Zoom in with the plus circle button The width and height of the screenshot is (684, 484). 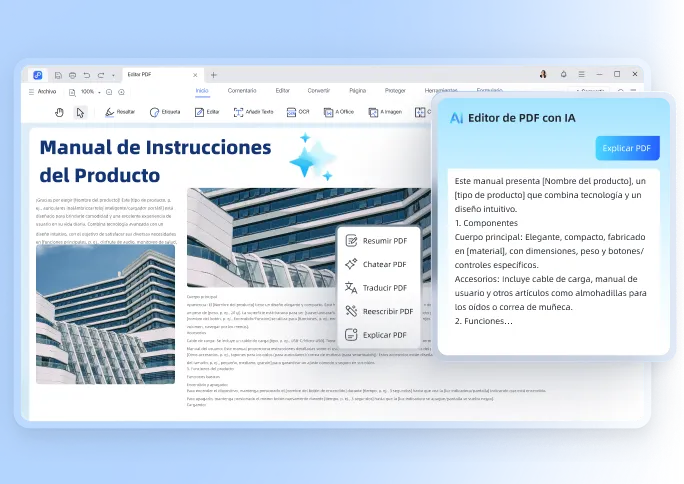(122, 92)
